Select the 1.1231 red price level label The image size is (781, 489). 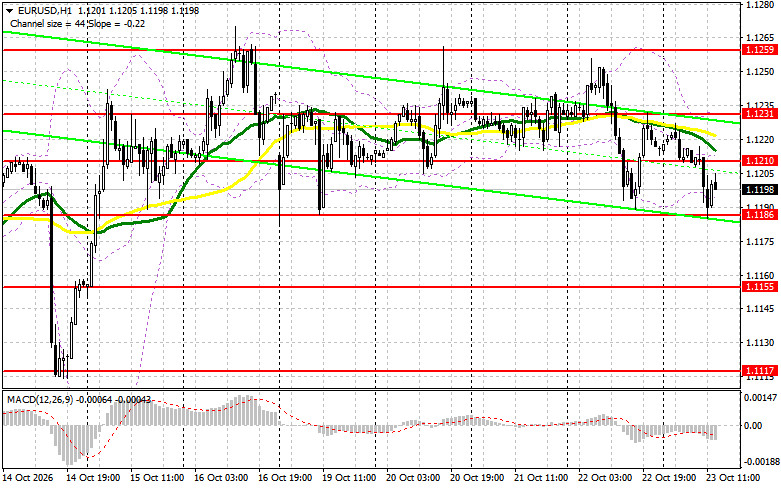[x=759, y=114]
